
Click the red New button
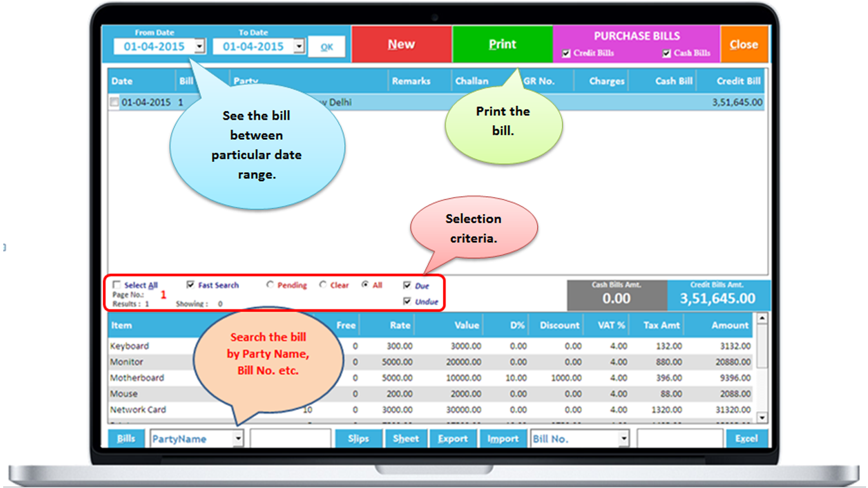pyautogui.click(x=401, y=44)
